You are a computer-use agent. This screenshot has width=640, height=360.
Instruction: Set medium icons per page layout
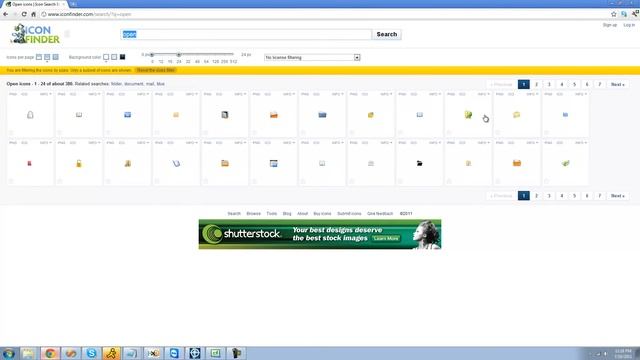click(47, 57)
